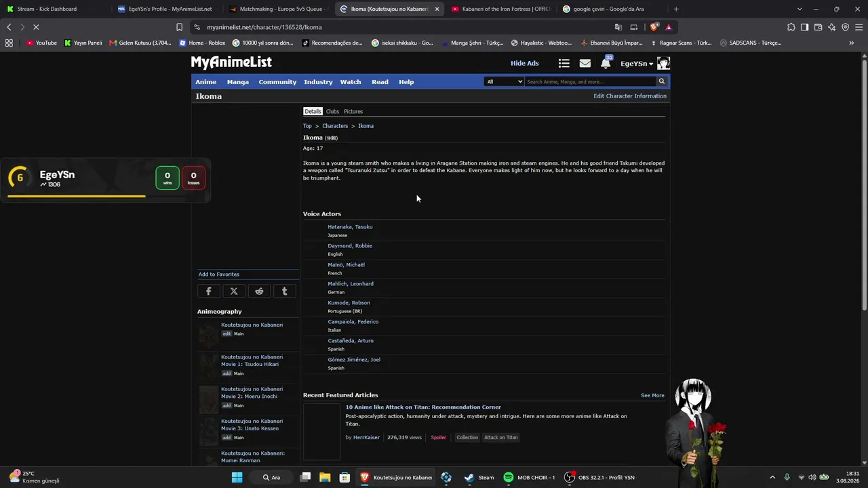Click the edit button under Koutetsujou no Kabaneri

pos(227,333)
